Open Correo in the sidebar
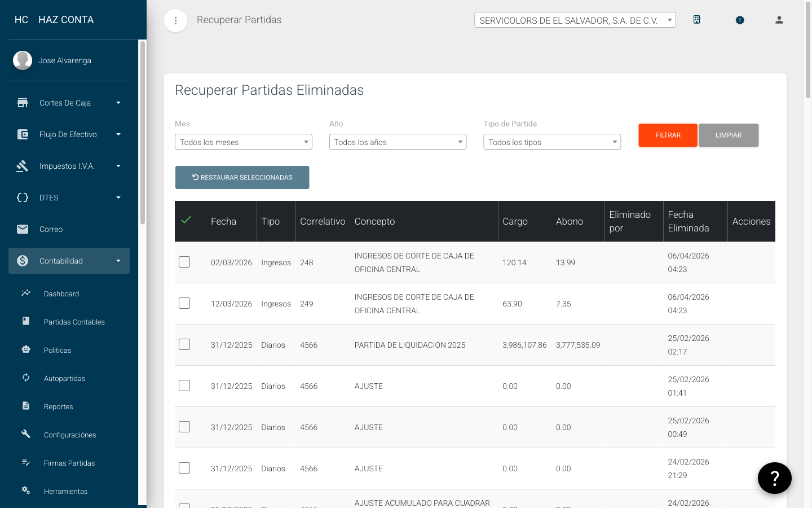The width and height of the screenshot is (812, 508). pyautogui.click(x=69, y=229)
